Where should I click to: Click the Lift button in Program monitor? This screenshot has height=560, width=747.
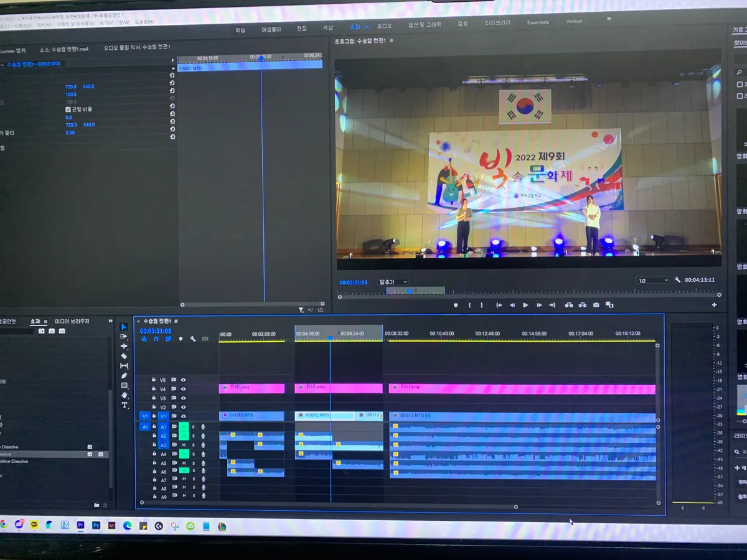click(x=569, y=305)
